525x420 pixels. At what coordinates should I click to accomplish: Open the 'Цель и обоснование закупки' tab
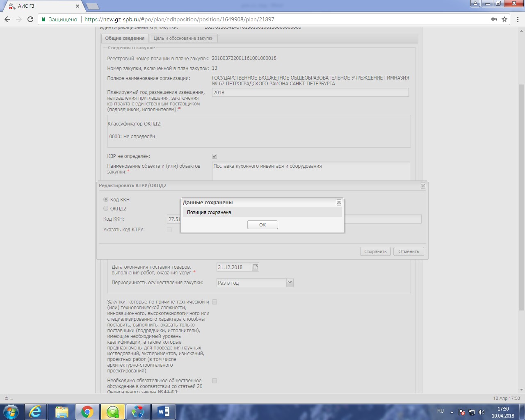pos(183,38)
